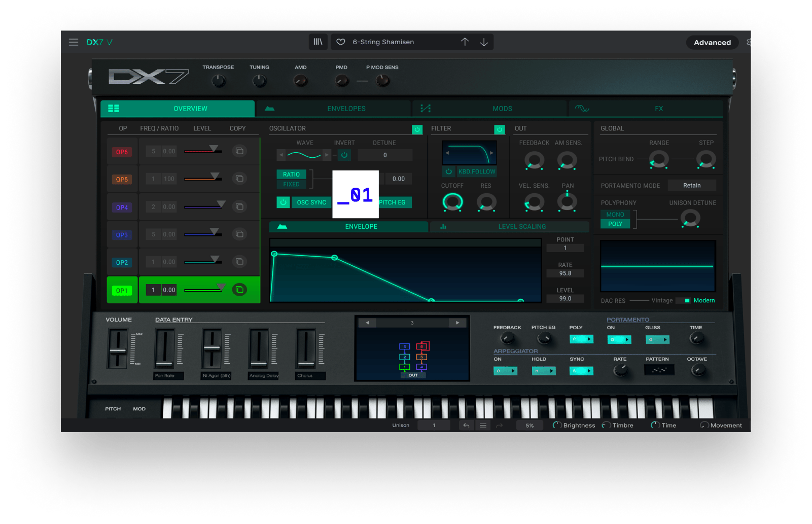Click the VOLUME slider
The height and width of the screenshot is (524, 812).
point(118,348)
